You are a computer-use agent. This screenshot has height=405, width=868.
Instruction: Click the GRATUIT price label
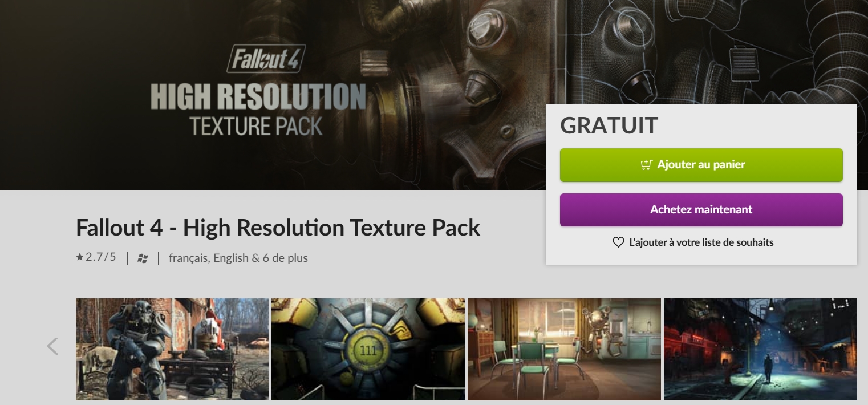point(609,125)
